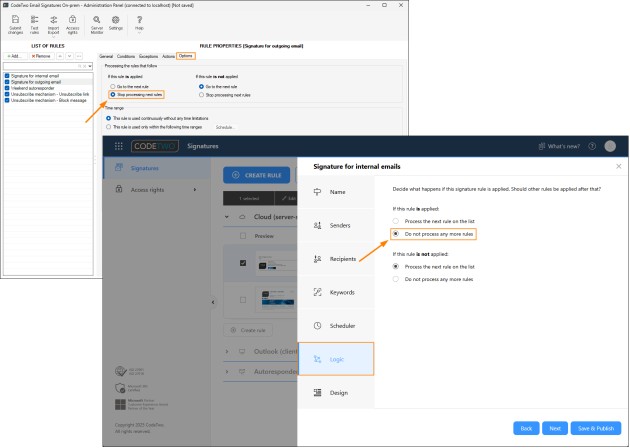The width and height of the screenshot is (630, 448).
Task: Toggle the Preview header checkbox in the Cloud list
Action: click(243, 236)
